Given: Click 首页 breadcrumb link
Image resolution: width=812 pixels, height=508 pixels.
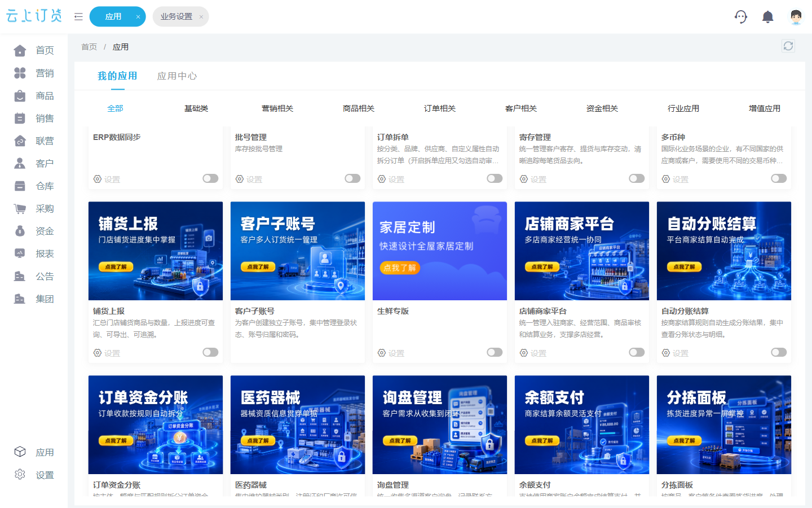Looking at the screenshot, I should pos(89,47).
